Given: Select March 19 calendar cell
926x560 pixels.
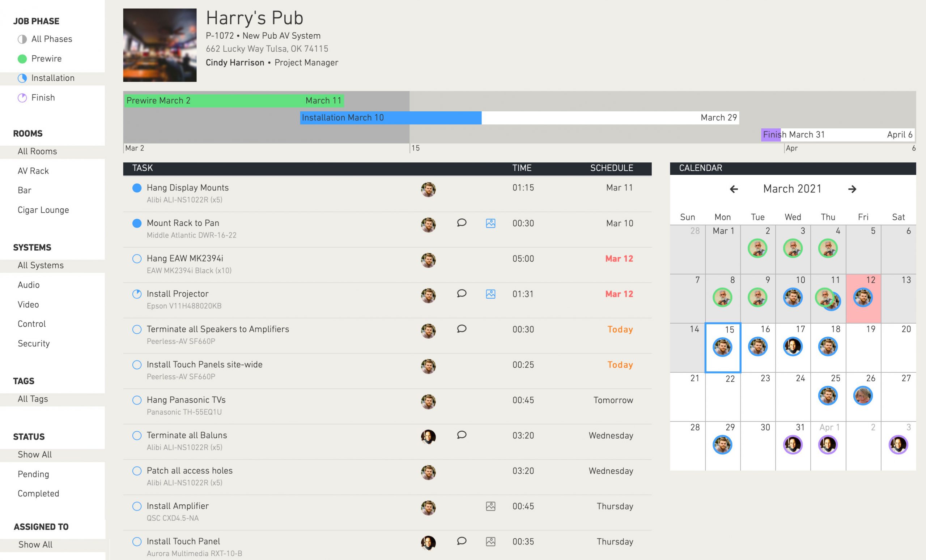Looking at the screenshot, I should point(863,347).
